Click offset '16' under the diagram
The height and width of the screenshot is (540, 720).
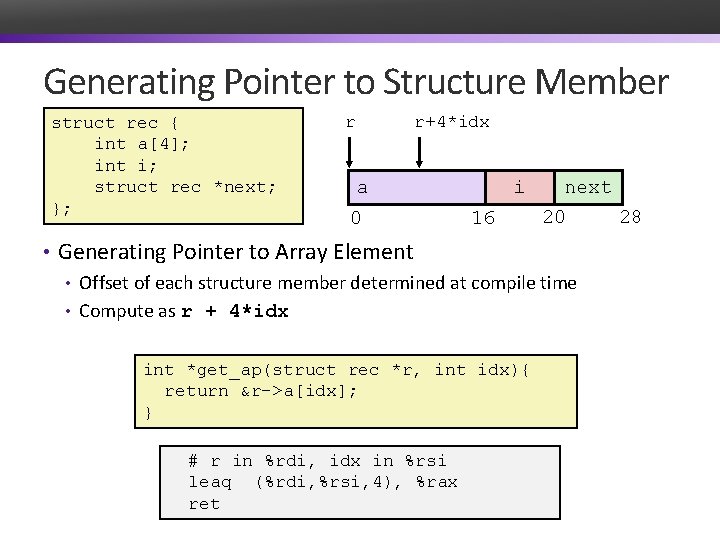tap(484, 218)
